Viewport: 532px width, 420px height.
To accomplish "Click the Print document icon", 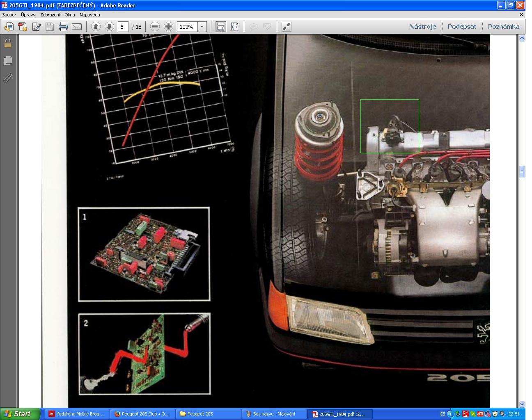I will click(x=63, y=27).
